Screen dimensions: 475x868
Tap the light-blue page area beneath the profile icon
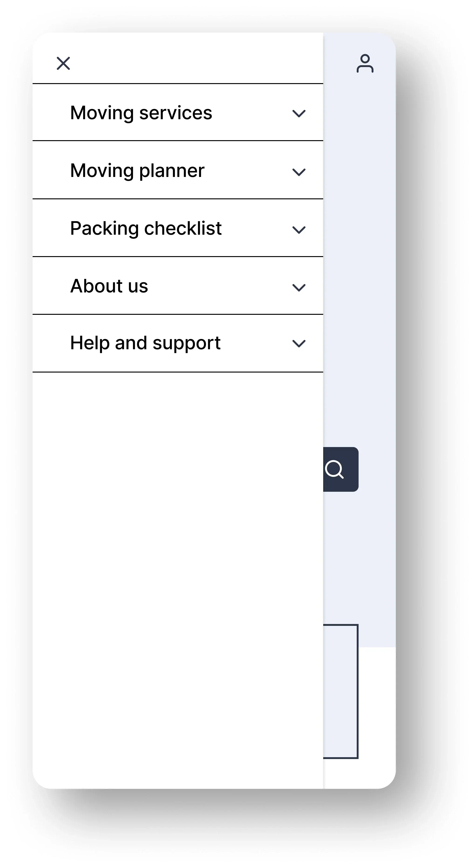[360, 236]
